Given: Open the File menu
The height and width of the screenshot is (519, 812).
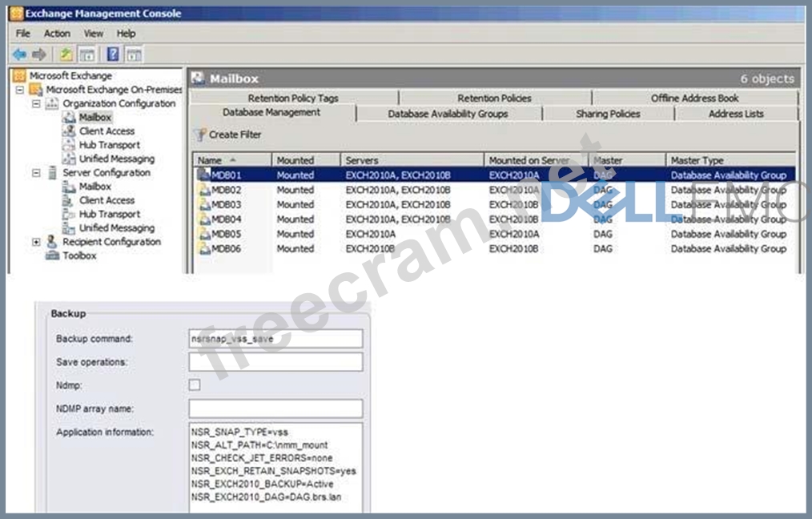Looking at the screenshot, I should tap(22, 34).
